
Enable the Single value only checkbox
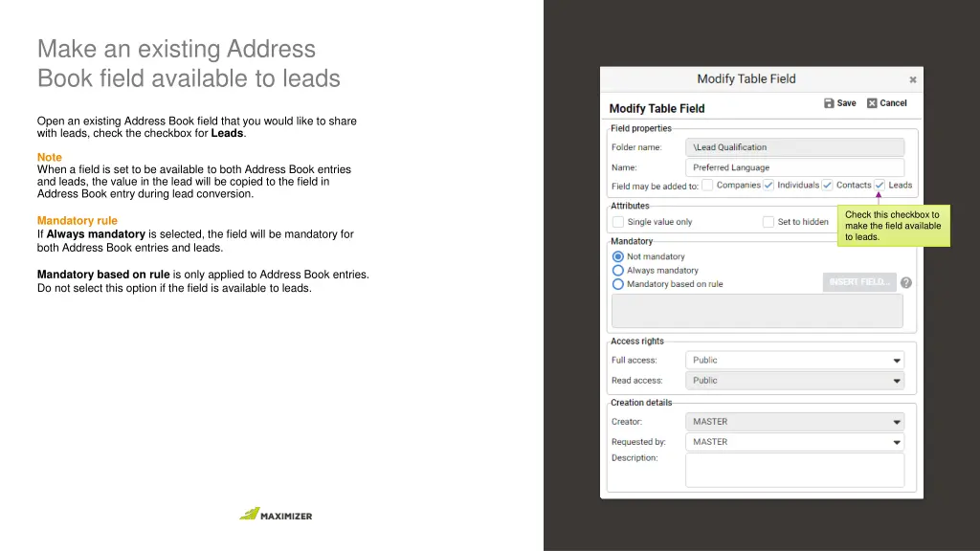click(618, 222)
